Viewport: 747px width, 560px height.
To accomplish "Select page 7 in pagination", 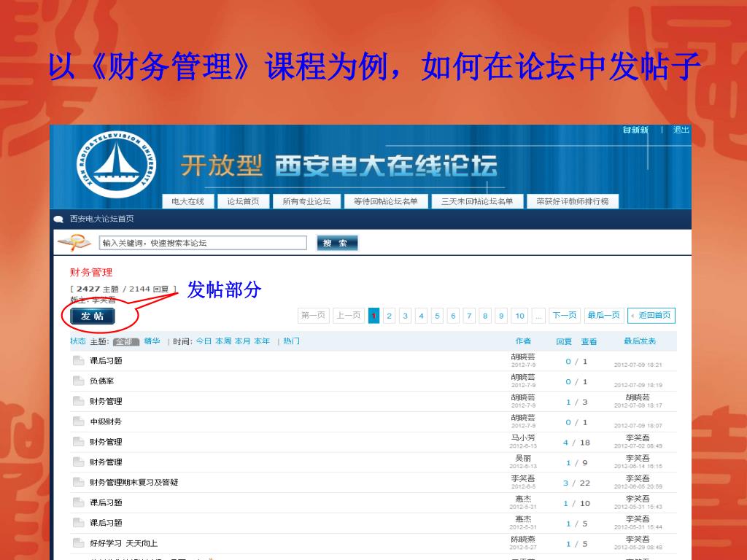I will coord(469,316).
